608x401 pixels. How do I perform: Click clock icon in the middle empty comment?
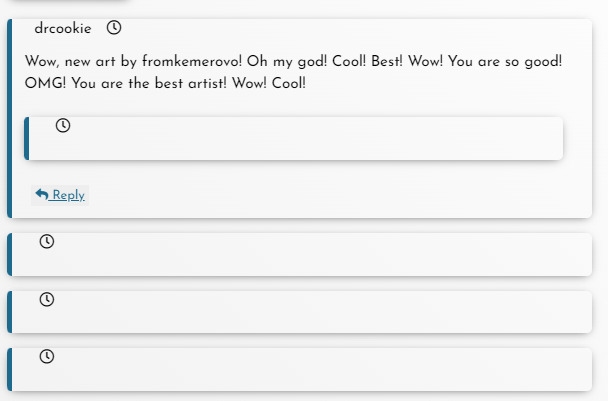[47, 299]
